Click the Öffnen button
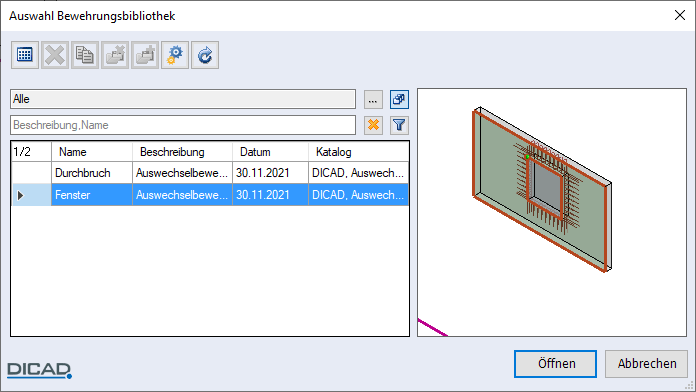 click(x=555, y=364)
